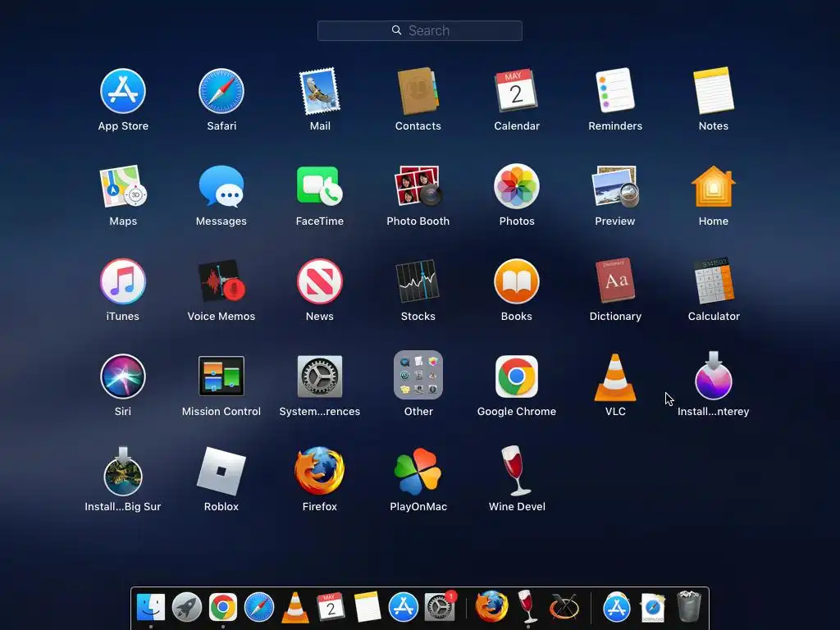Image resolution: width=840 pixels, height=630 pixels.
Task: Open System Preferences in the Launchpad grid
Action: click(320, 377)
